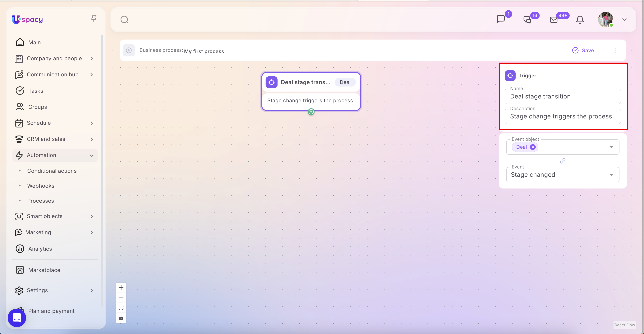Remove the Deal chip from Event object
The height and width of the screenshot is (334, 644).
[533, 147]
